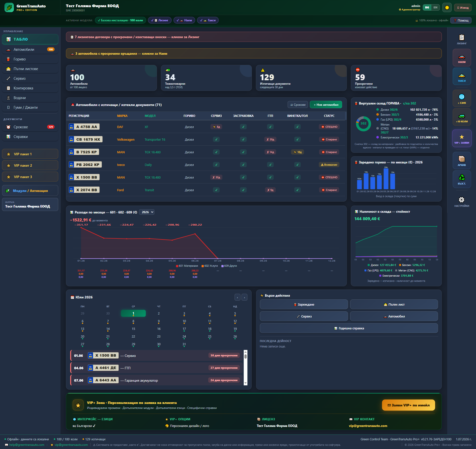Viewport: 476px width, 449px height.
Task: Open the Възст. recycle icon
Action: 462,179
